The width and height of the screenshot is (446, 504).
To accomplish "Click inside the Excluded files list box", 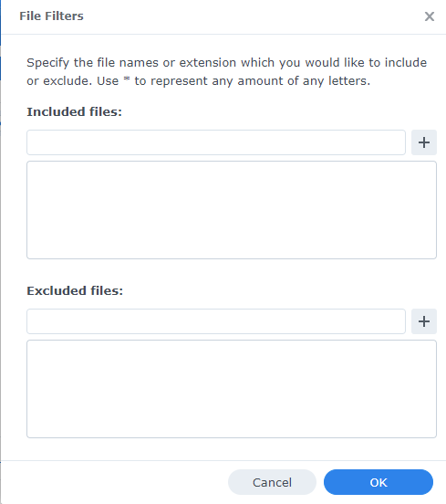I will click(232, 389).
